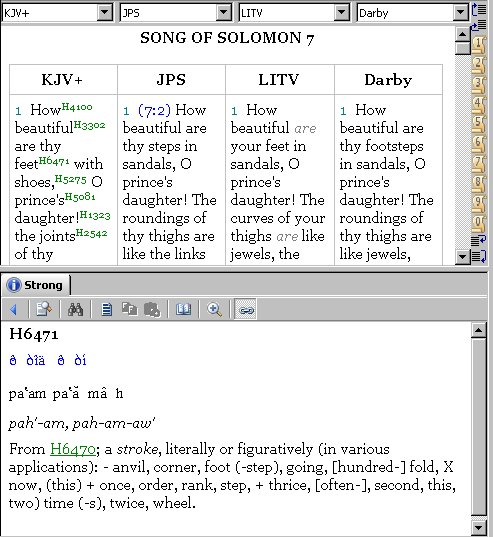
Task: Follow the H6470 link in definition
Action: (x=73, y=449)
